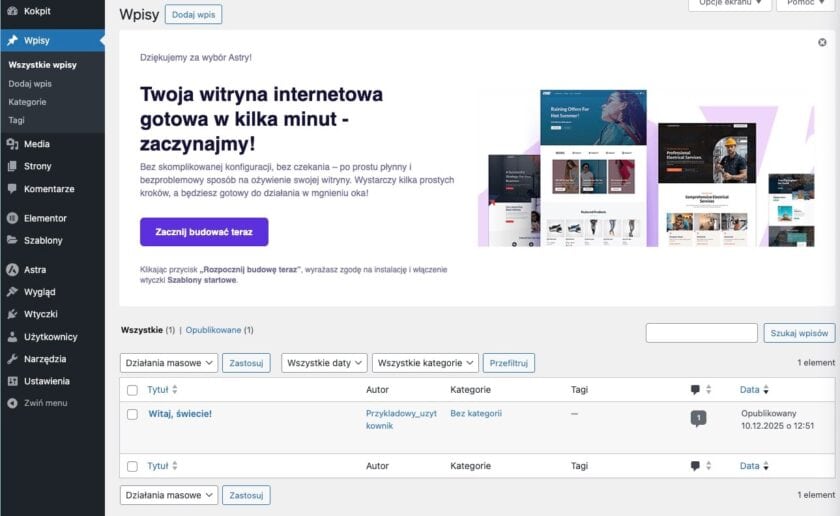Click the Opublikowany 10.12.2025 date text

click(777, 420)
